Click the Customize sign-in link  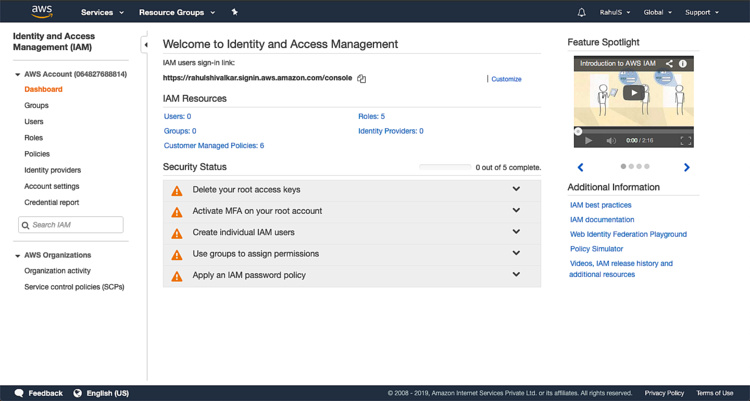(506, 79)
